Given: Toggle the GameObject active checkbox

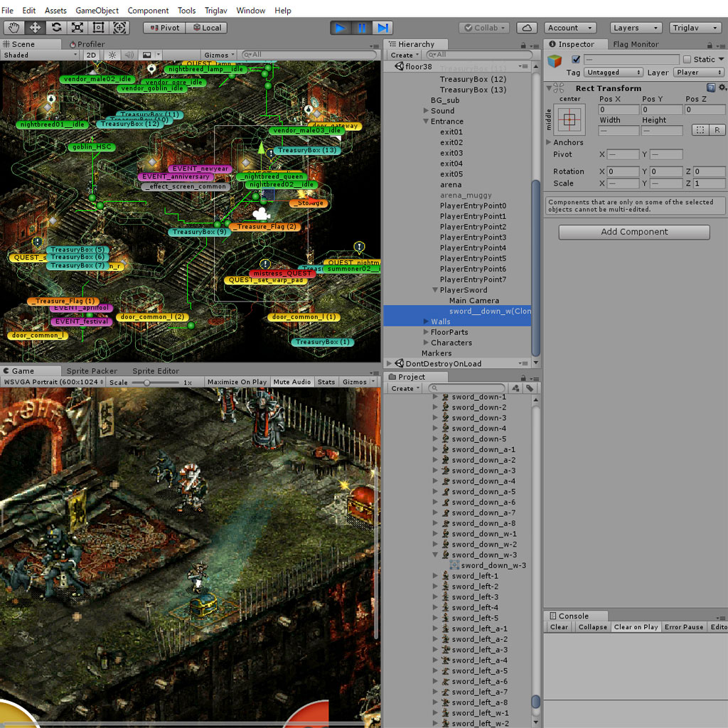Looking at the screenshot, I should click(576, 60).
